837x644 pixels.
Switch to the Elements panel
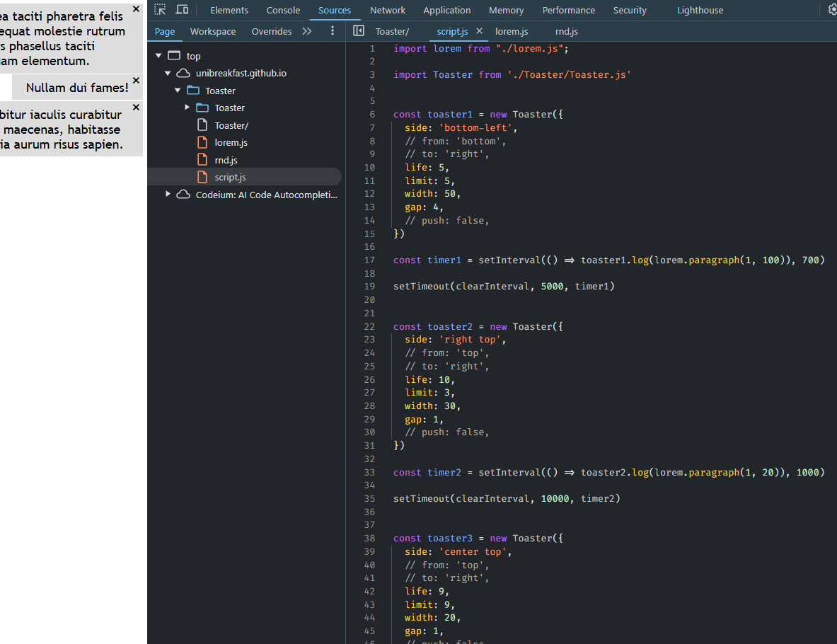coord(229,10)
